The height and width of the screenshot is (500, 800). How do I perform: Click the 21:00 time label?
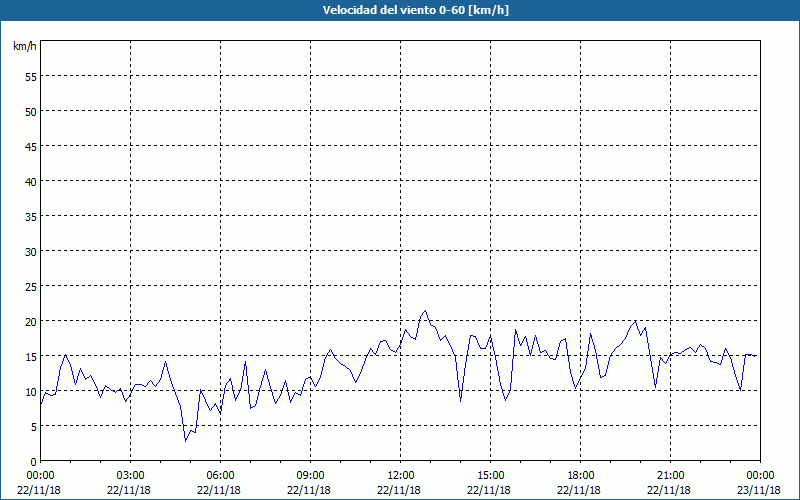[x=670, y=476]
